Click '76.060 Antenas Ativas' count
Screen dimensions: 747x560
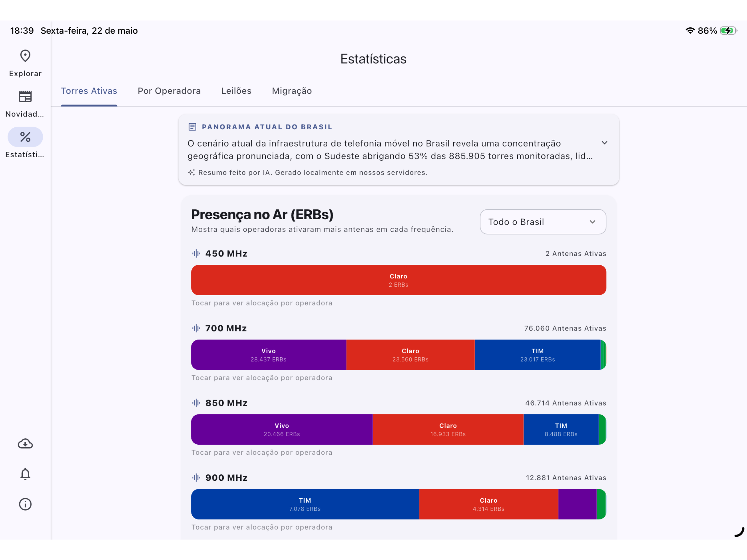tap(565, 328)
